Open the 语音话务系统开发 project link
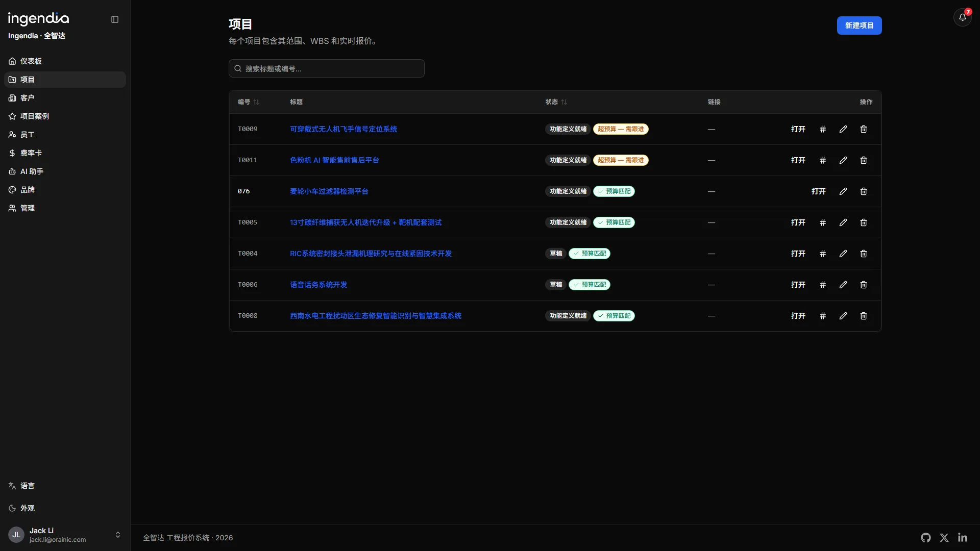This screenshot has height=551, width=980. [318, 285]
